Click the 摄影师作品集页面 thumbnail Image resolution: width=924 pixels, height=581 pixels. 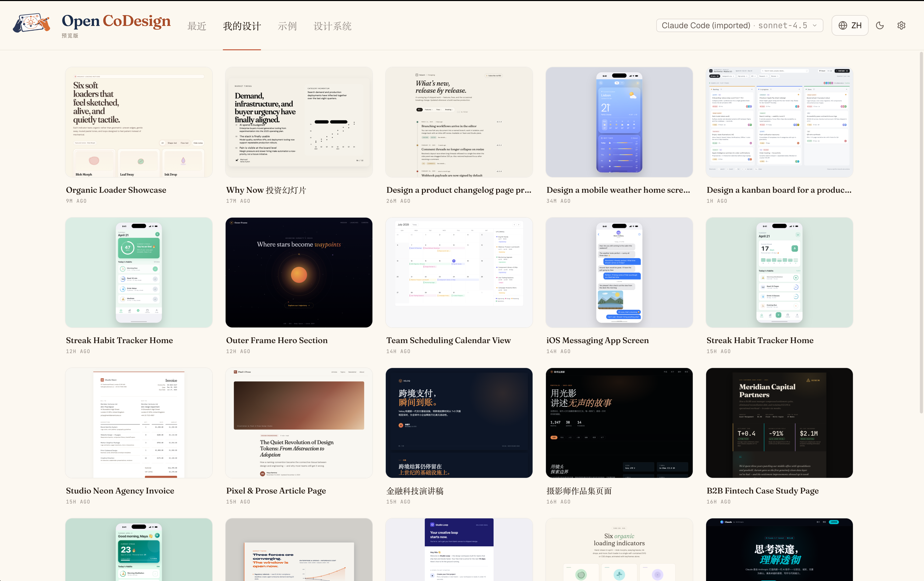point(619,423)
